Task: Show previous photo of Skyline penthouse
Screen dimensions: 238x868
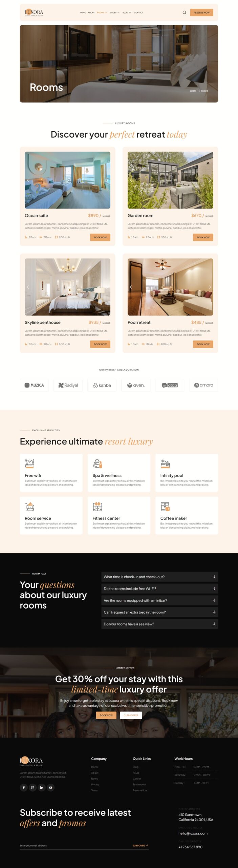Action: 28,287
